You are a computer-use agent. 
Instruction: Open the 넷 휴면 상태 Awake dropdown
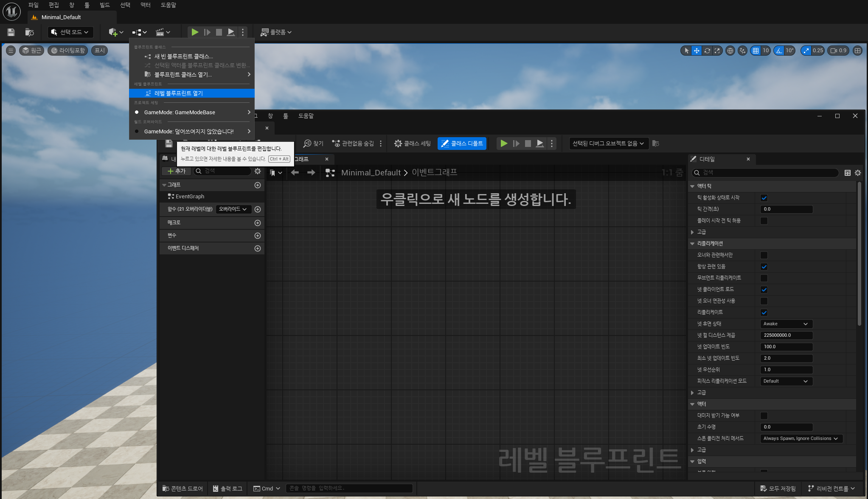(x=786, y=324)
